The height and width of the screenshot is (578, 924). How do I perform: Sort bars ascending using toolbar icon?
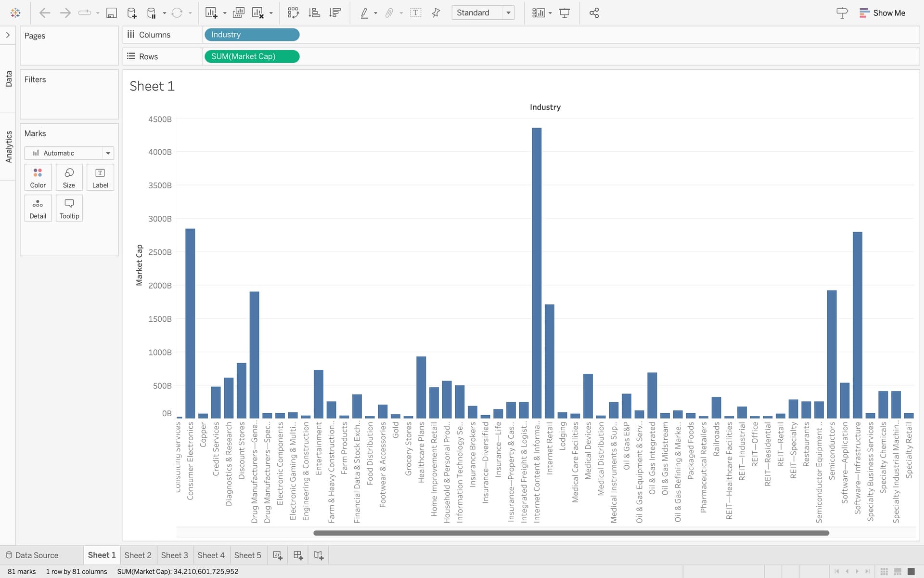coord(314,13)
